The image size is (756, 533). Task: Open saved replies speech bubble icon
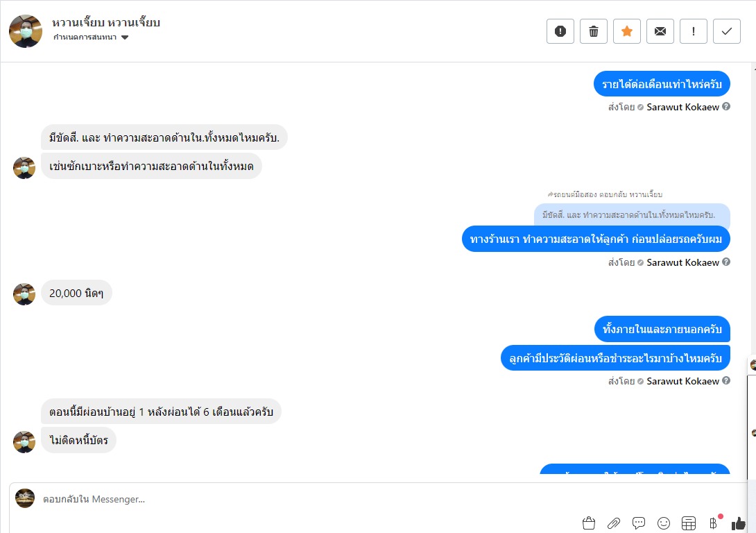pyautogui.click(x=639, y=523)
